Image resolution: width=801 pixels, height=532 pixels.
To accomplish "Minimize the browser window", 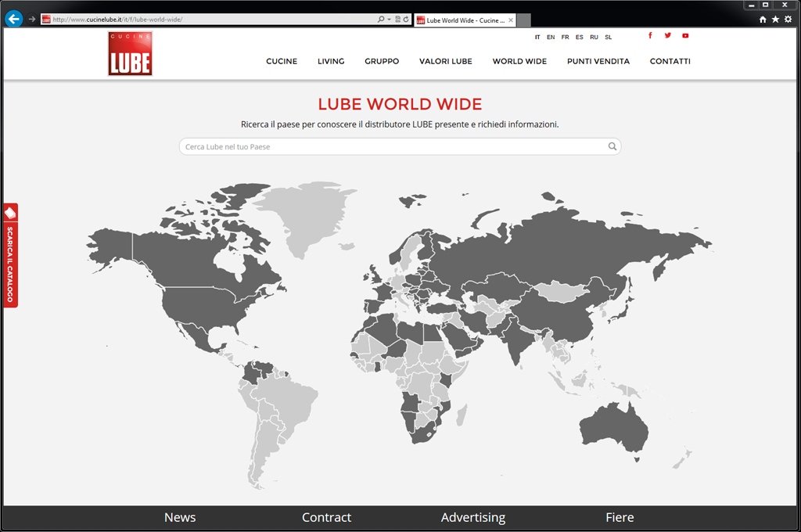I will 752,5.
